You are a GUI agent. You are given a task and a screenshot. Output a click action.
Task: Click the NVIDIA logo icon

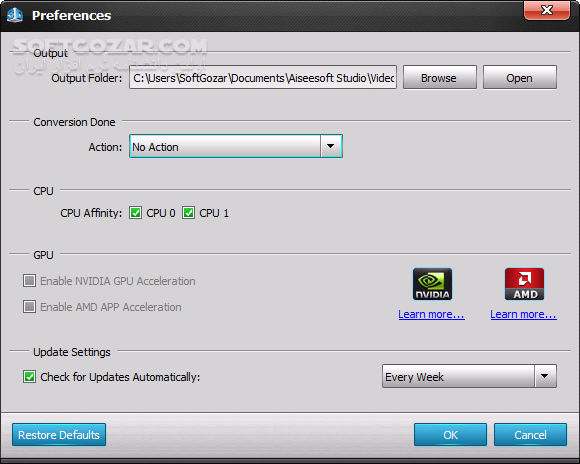[432, 284]
